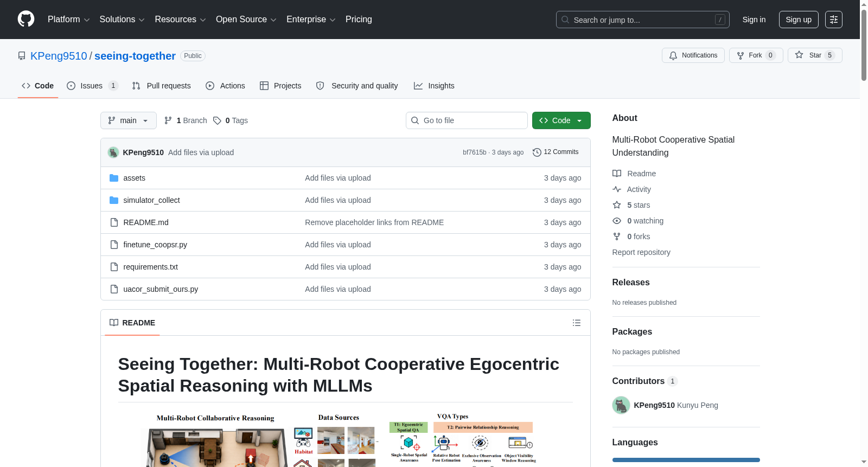Image resolution: width=868 pixels, height=467 pixels.
Task: Open Contributors section link
Action: tap(645, 381)
